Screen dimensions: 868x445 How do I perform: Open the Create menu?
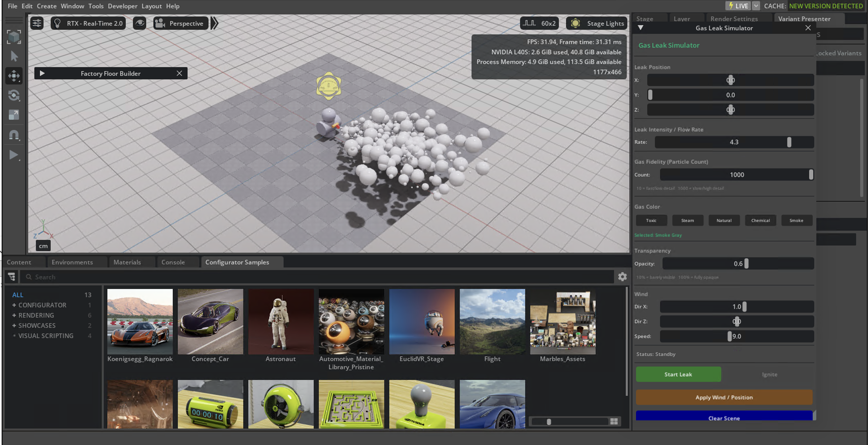point(47,6)
